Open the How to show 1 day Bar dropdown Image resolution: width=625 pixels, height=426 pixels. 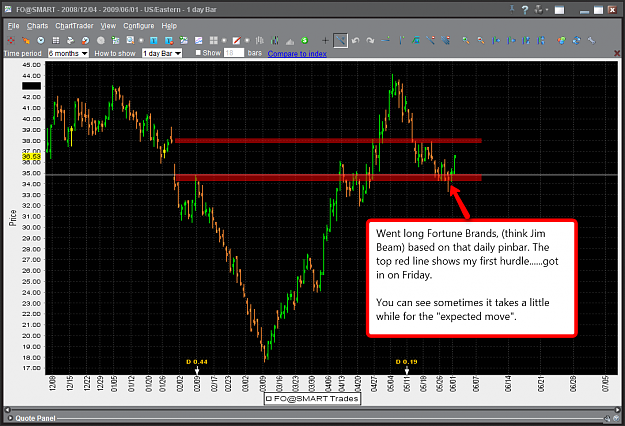[162, 53]
